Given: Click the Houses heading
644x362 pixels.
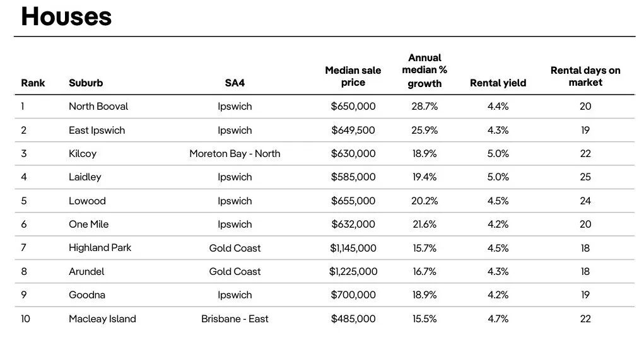Looking at the screenshot, I should (66, 16).
